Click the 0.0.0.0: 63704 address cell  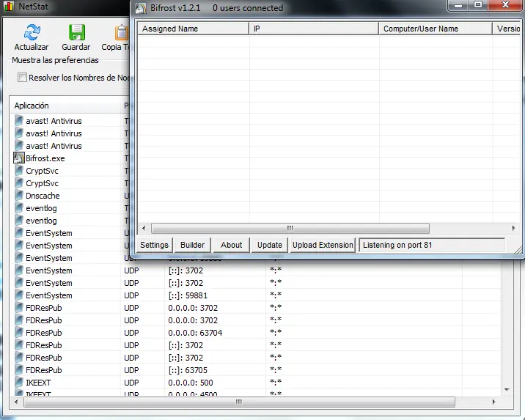pyautogui.click(x=195, y=333)
